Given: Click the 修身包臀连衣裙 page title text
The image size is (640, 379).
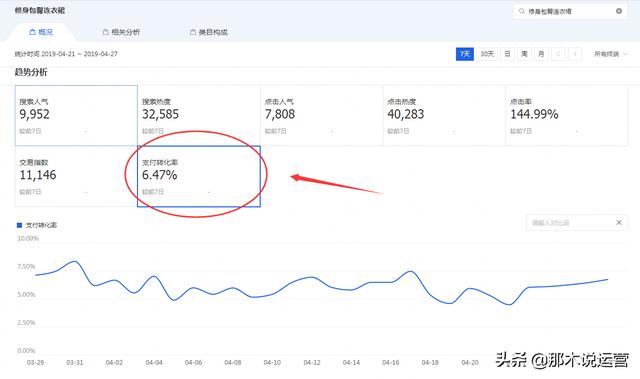Looking at the screenshot, I should tap(40, 10).
